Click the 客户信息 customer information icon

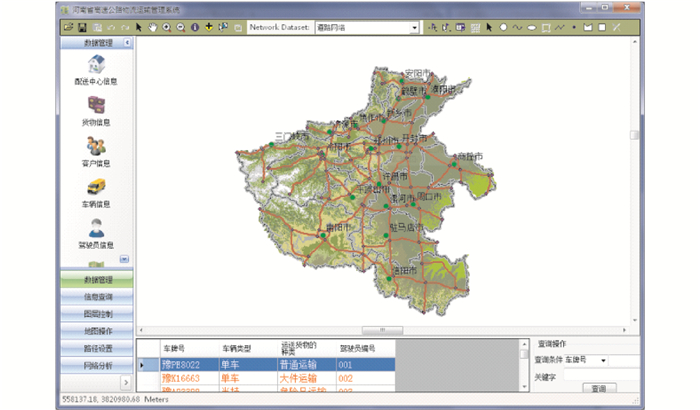tap(97, 147)
